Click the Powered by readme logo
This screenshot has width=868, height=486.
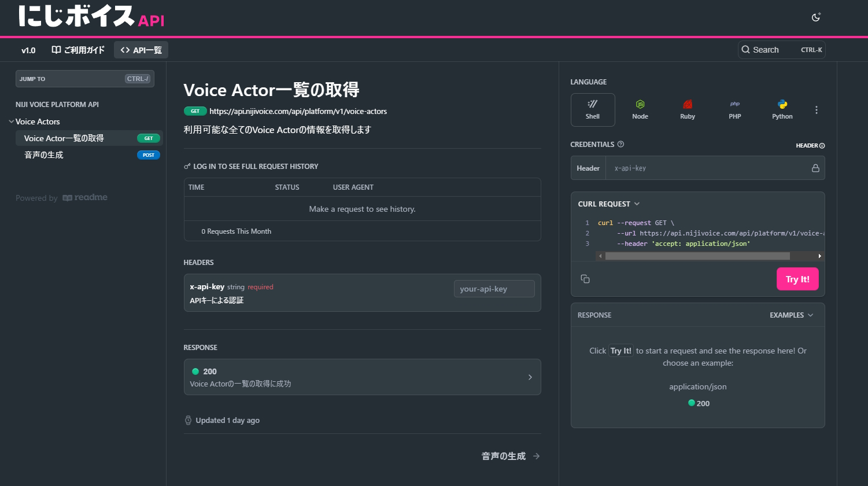point(61,197)
